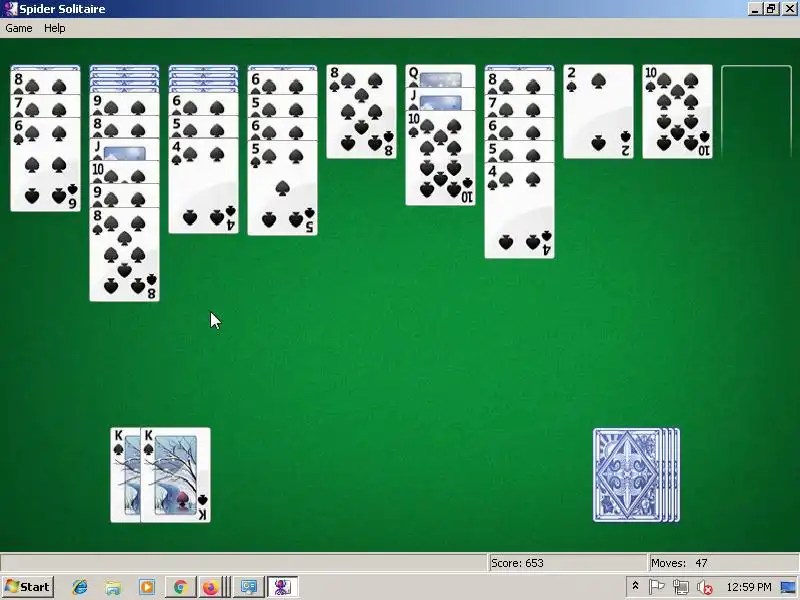
Task: Click the taskbar button left of Spider Solitaire
Action: 249,587
